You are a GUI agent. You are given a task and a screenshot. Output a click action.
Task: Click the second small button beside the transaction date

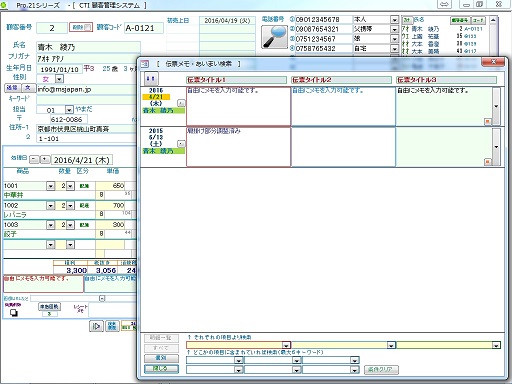[x=45, y=160]
